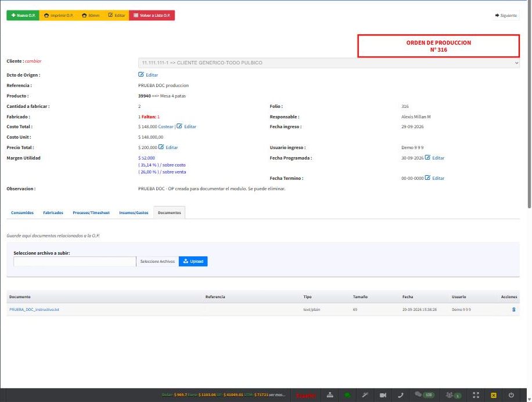This screenshot has height=402, width=532.
Task: Edit the Fecha Programada
Action: point(434,158)
